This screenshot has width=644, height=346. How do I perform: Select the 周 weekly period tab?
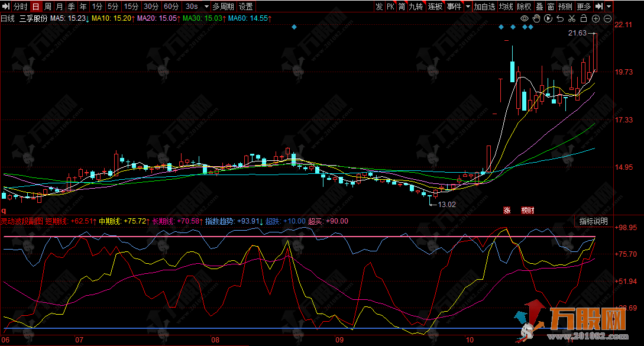coord(48,7)
